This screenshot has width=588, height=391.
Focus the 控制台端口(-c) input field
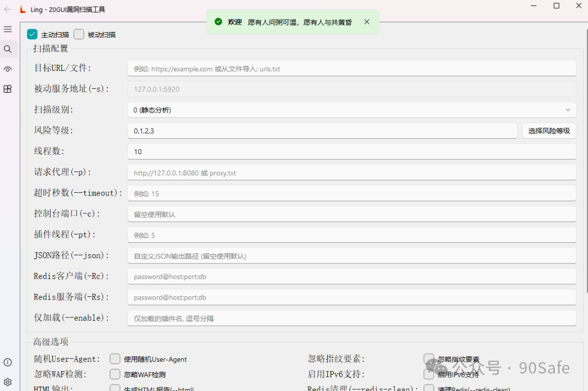click(x=352, y=214)
